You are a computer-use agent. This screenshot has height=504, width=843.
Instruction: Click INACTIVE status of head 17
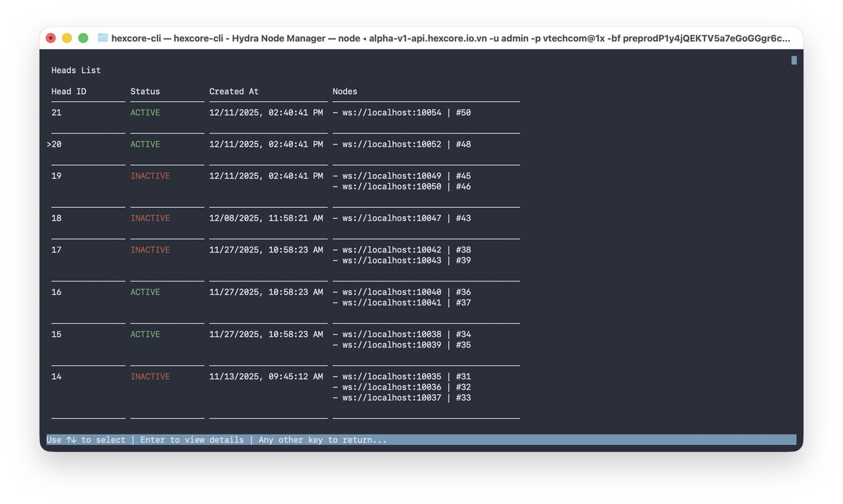pyautogui.click(x=150, y=250)
